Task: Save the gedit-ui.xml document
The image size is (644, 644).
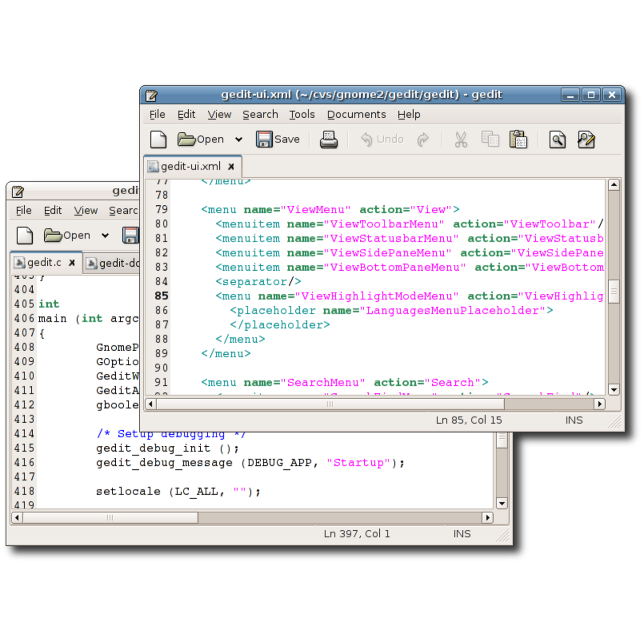Action: click(278, 139)
